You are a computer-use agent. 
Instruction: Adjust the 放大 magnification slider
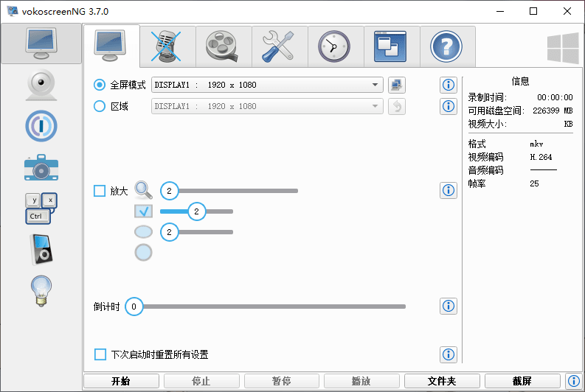[x=229, y=191]
